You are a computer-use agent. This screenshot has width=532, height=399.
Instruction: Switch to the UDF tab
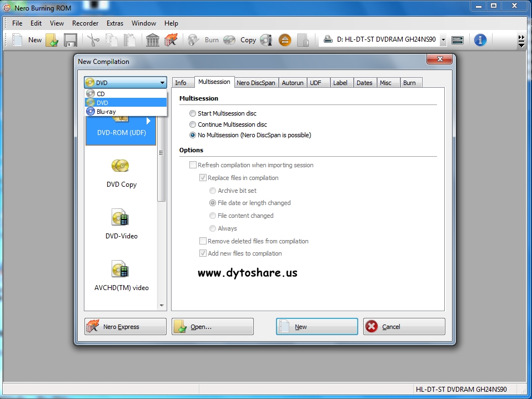click(319, 83)
